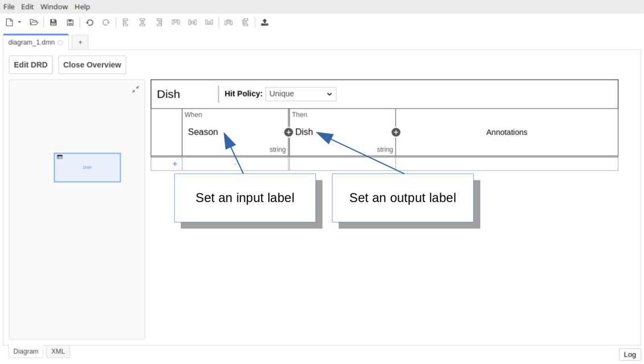Click the Close Overview button
The width and height of the screenshot is (644, 364).
tap(92, 65)
